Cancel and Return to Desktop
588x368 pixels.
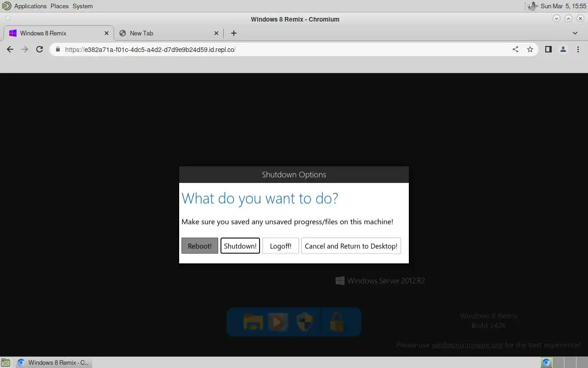click(x=351, y=246)
